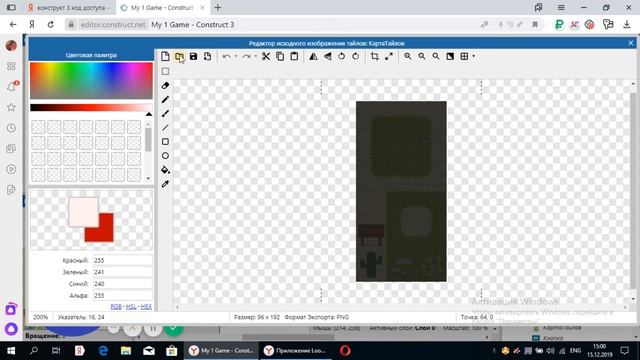Open Windows Start menu
The height and width of the screenshot is (360, 640).
11,351
